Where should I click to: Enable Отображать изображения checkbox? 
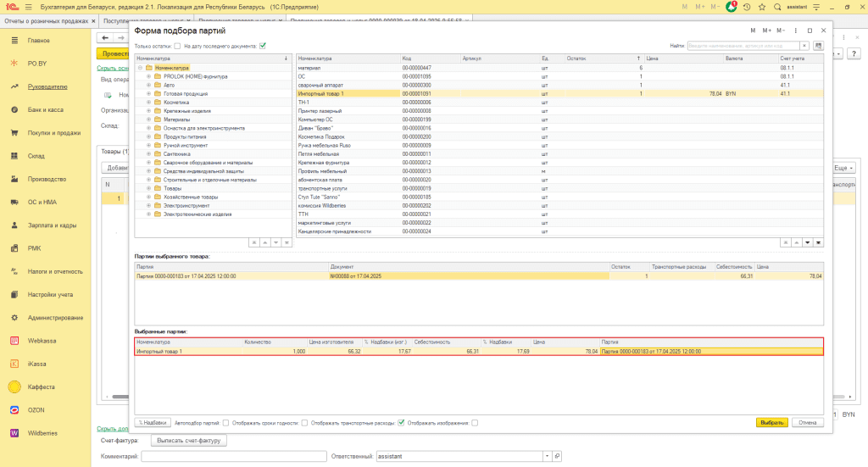[x=475, y=423]
